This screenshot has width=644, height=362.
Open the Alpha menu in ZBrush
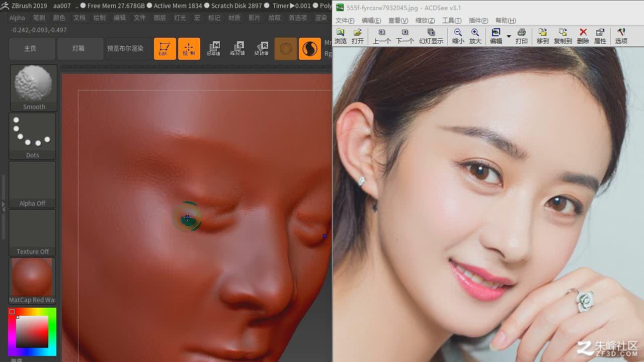pyautogui.click(x=17, y=18)
